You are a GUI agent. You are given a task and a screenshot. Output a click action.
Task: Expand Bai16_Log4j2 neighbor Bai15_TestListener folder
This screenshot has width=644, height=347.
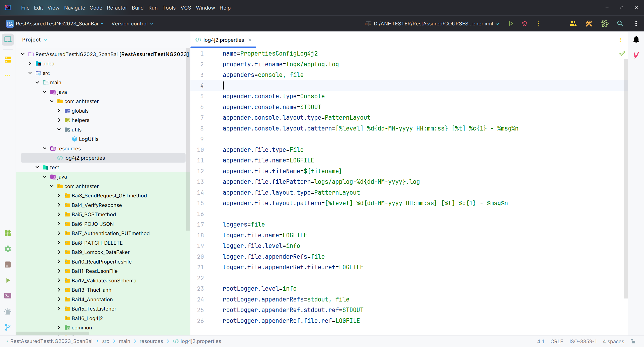(59, 309)
